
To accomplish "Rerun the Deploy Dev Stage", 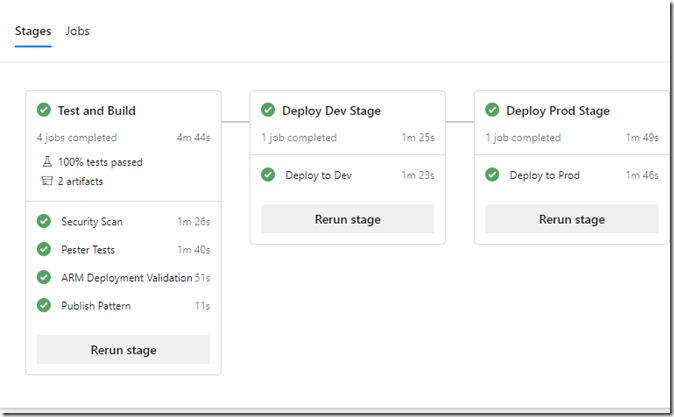I will [x=348, y=219].
